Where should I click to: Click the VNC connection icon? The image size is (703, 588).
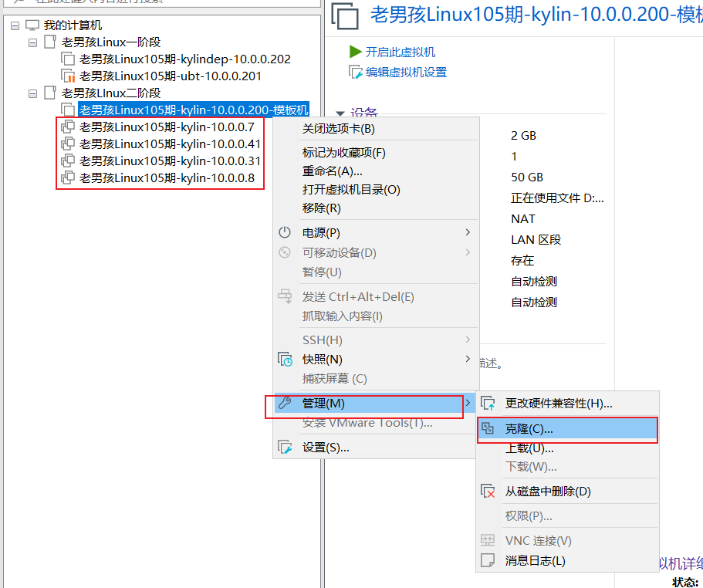[x=488, y=540]
